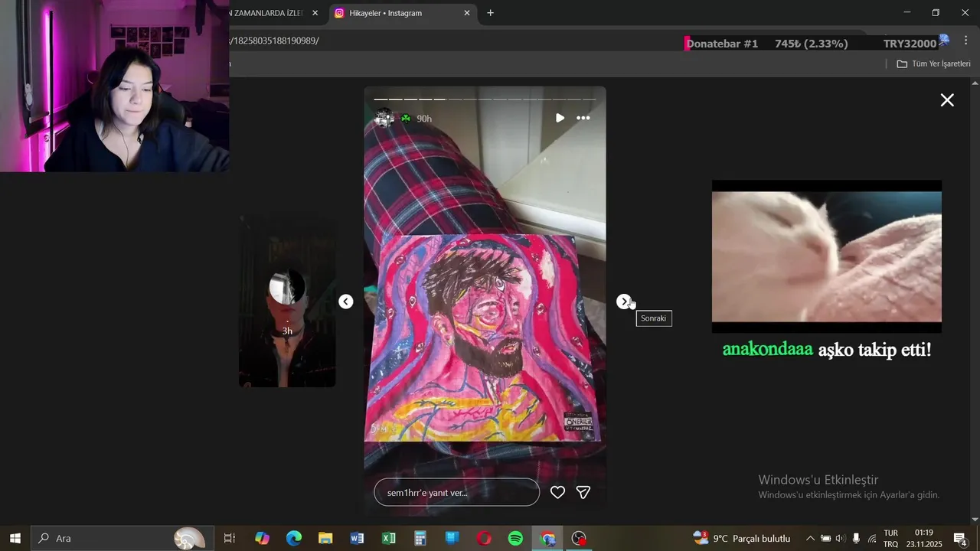
Task: Open the story poster's profile avatar
Action: click(384, 118)
